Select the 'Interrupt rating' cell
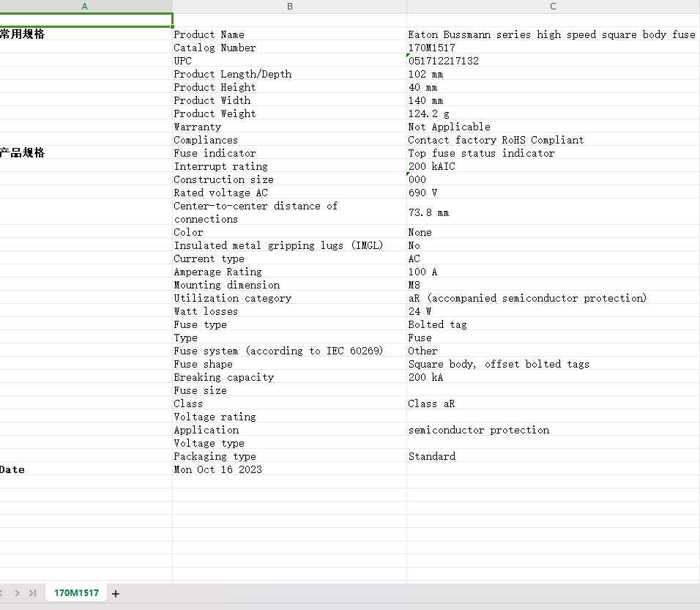This screenshot has height=610, width=700. pyautogui.click(x=290, y=166)
